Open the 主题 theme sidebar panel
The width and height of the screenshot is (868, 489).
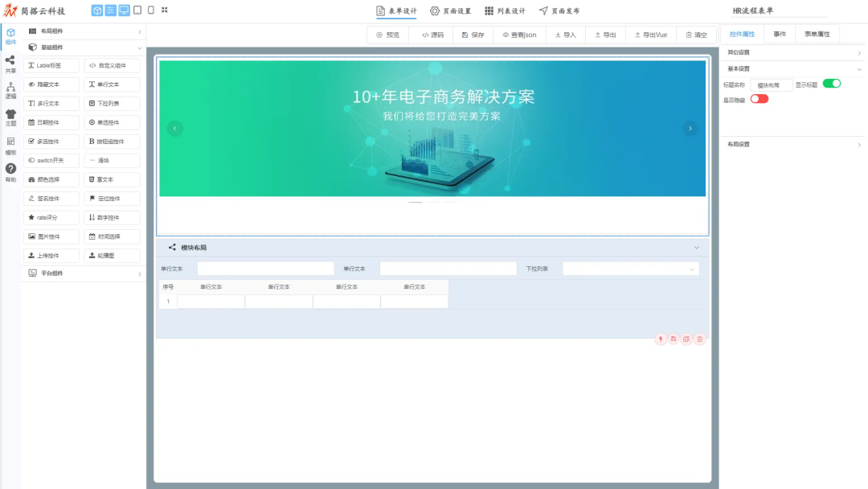pos(10,117)
